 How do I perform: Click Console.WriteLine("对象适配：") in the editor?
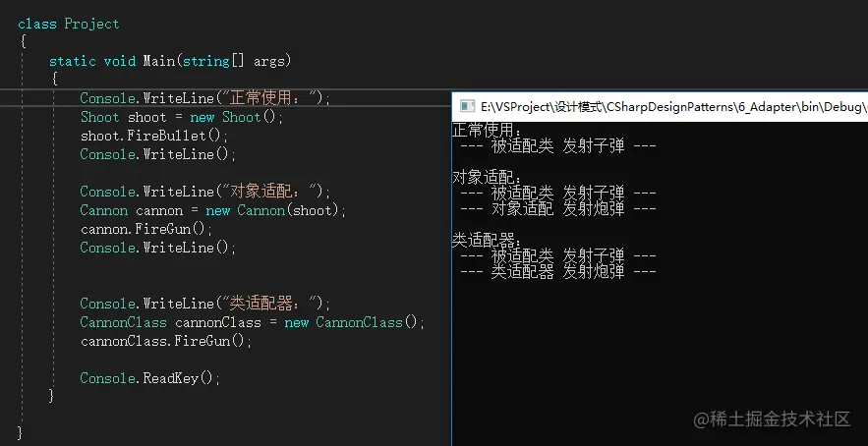(x=204, y=192)
